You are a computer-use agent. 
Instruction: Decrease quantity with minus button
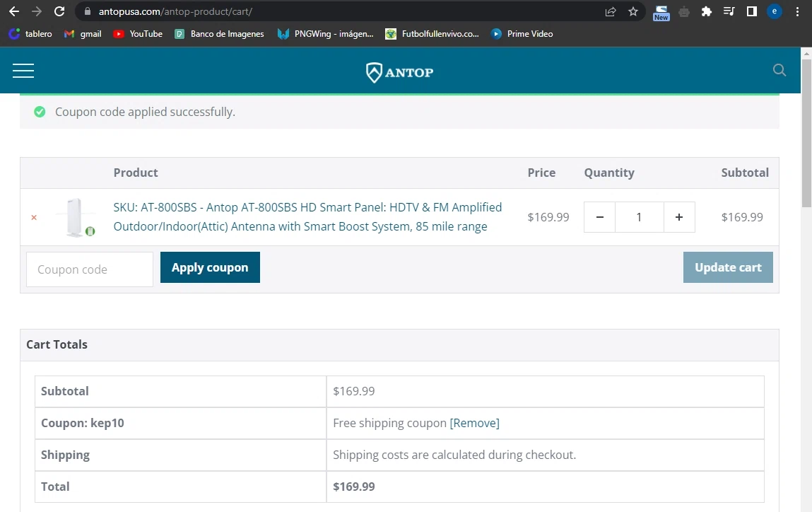tap(600, 217)
